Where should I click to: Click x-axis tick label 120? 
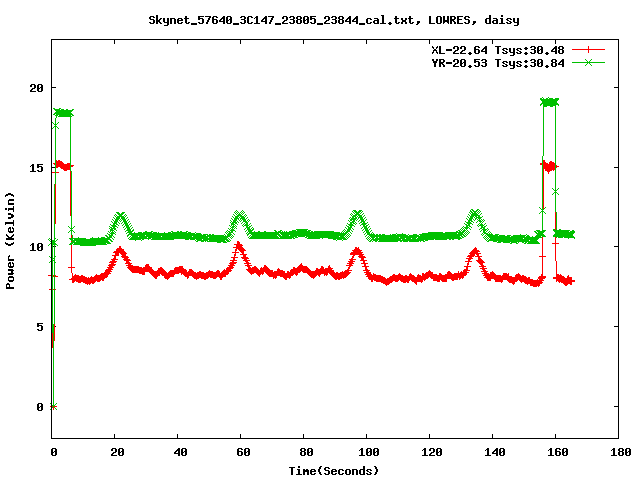coord(432,452)
